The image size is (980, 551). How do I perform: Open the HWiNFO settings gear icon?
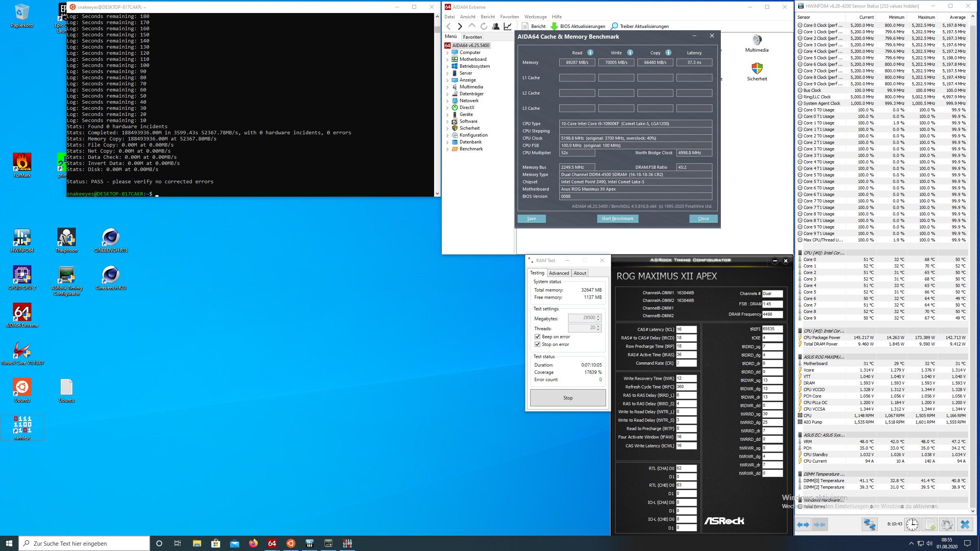pos(947,524)
